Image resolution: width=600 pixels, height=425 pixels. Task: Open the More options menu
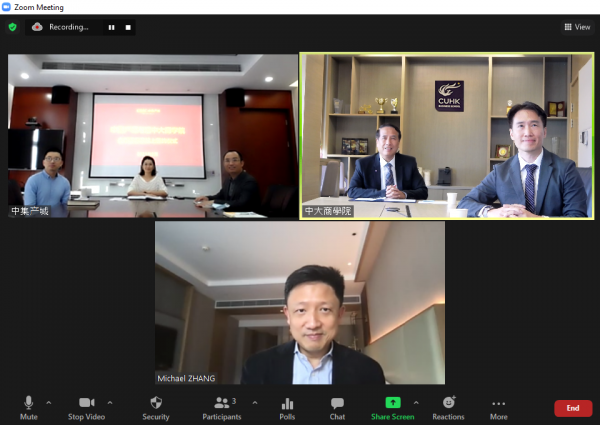tap(498, 405)
